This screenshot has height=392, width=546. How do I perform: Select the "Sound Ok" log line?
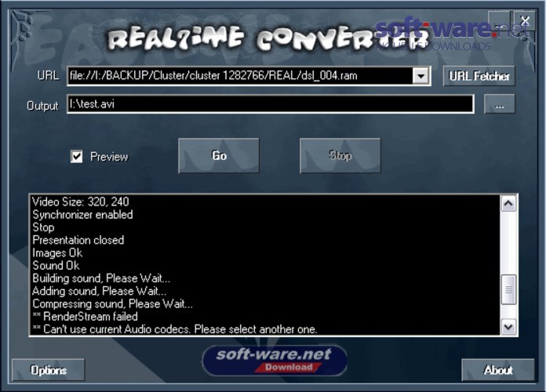click(56, 266)
